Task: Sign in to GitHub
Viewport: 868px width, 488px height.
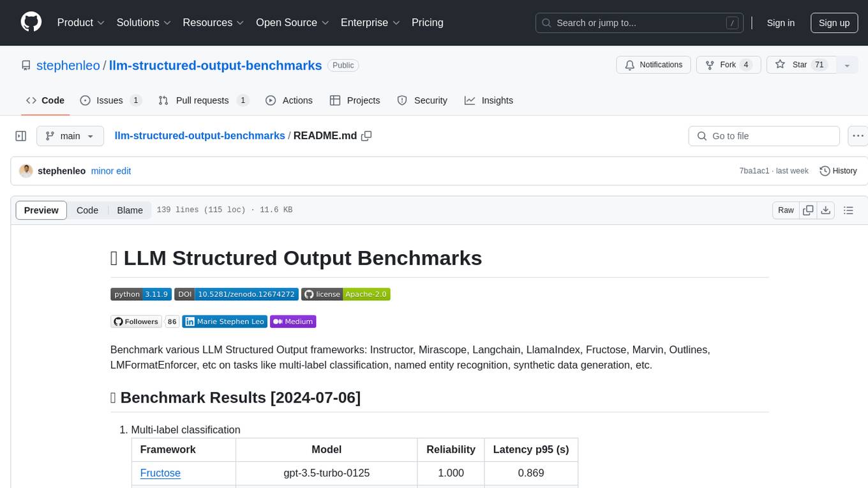Action: (x=781, y=23)
